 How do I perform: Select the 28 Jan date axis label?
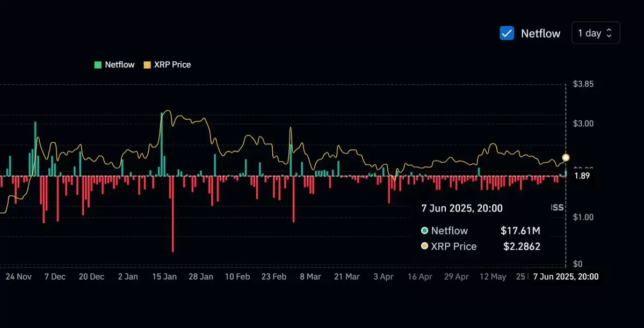[x=200, y=276]
